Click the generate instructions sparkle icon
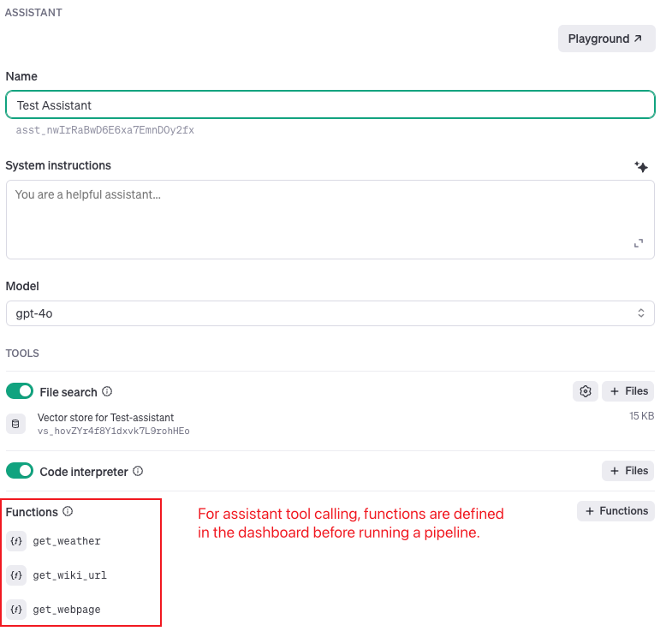Viewport: 672px width, 637px height. (641, 167)
